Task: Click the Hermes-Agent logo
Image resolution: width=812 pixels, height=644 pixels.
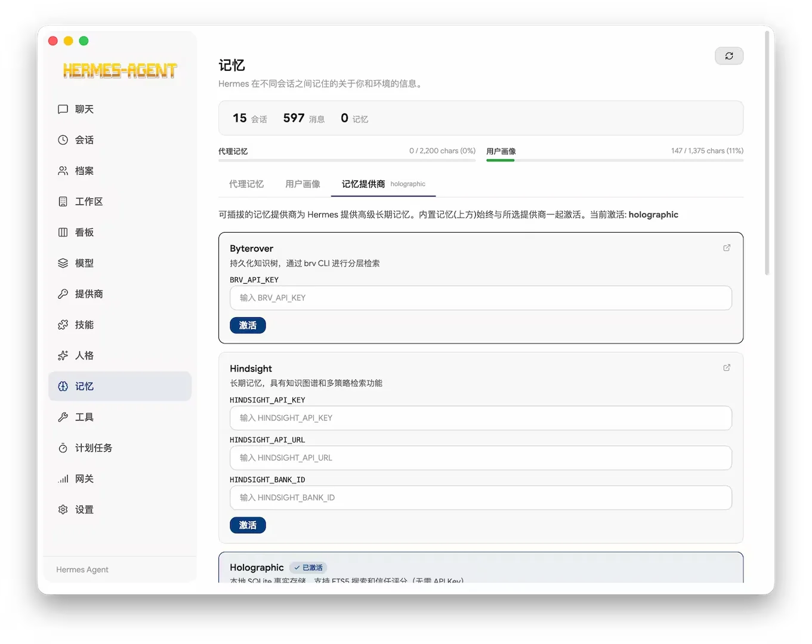Action: (x=120, y=71)
